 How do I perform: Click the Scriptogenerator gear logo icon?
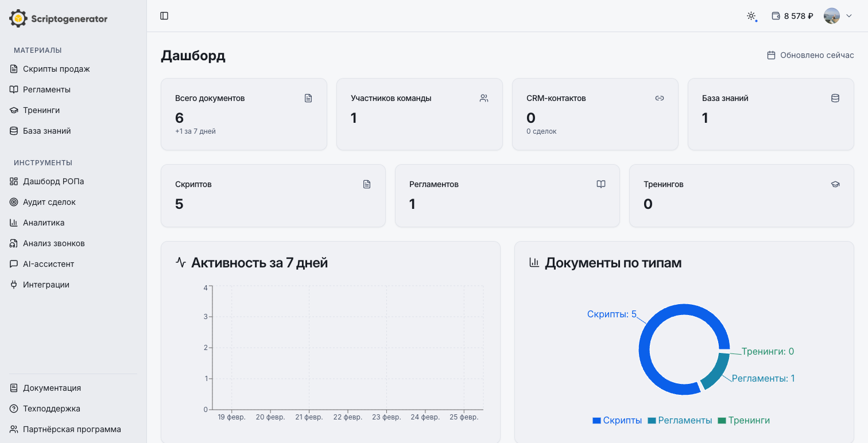[18, 18]
